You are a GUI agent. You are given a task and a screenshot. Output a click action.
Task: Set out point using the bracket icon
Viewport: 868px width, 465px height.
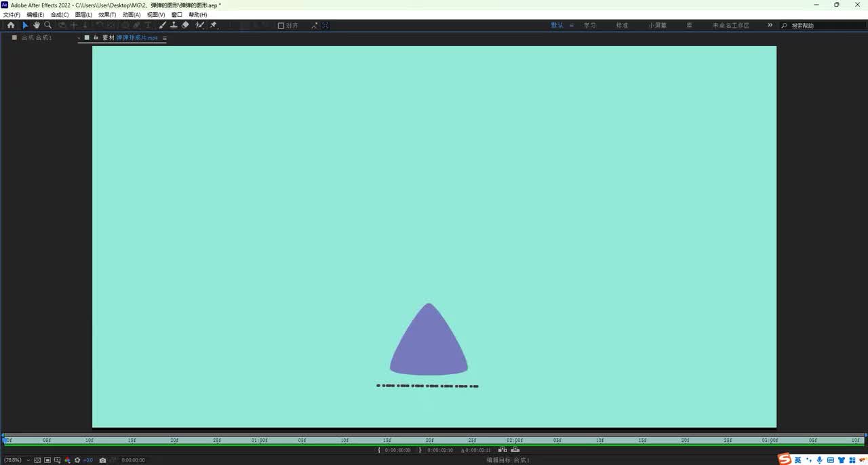point(420,450)
